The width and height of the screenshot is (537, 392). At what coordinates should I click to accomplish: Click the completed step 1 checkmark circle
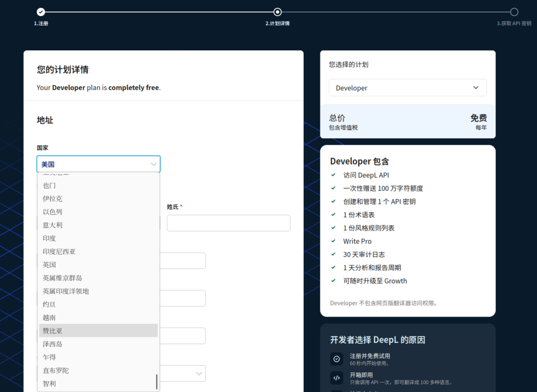pyautogui.click(x=41, y=12)
